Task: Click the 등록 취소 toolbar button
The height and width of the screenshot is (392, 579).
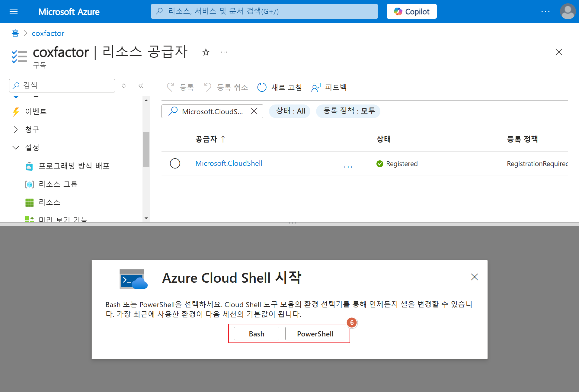Action: tap(226, 87)
